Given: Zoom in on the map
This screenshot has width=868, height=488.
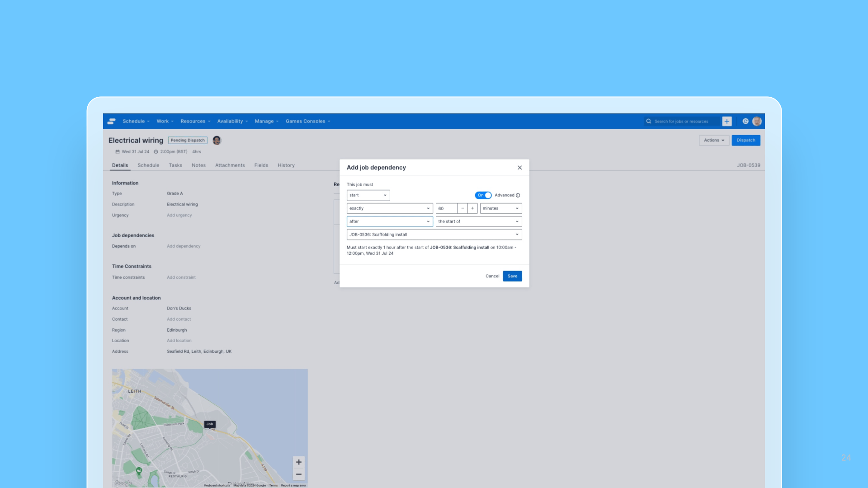Looking at the screenshot, I should click(299, 462).
